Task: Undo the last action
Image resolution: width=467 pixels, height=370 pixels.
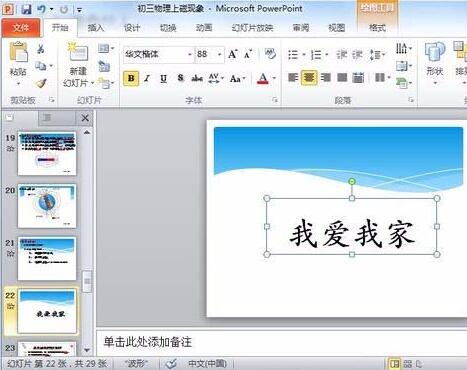Action: pyautogui.click(x=41, y=9)
